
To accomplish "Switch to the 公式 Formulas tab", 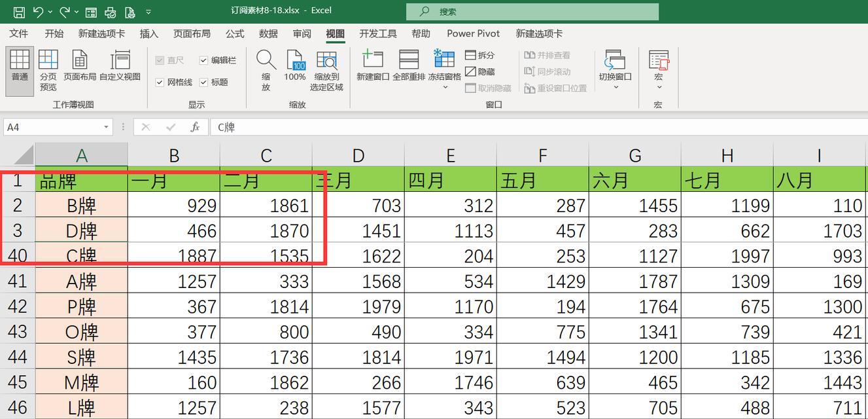I will tap(235, 33).
